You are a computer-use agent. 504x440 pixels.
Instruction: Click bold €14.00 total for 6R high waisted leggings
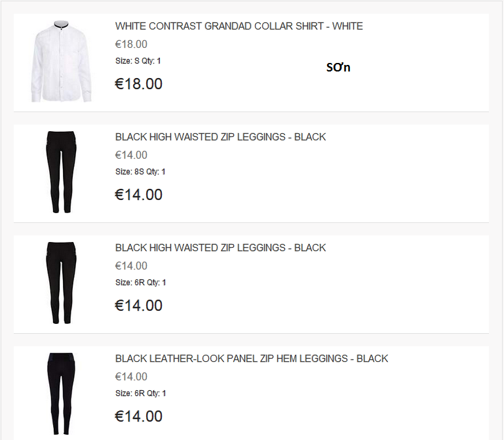pyautogui.click(x=138, y=306)
